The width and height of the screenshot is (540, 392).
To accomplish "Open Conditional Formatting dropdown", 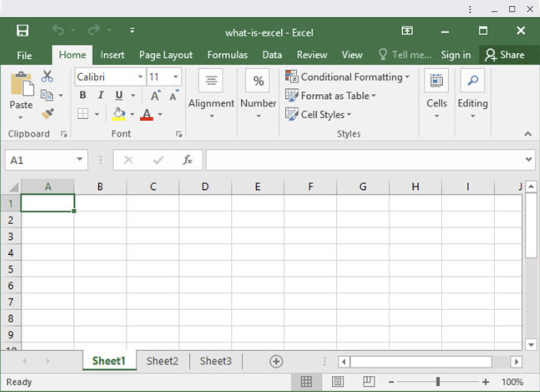I will [x=347, y=77].
